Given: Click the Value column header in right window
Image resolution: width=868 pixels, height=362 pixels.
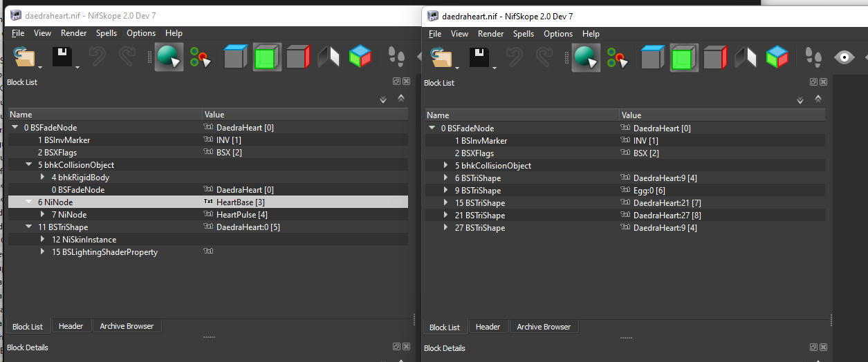Looking at the screenshot, I should click(722, 115).
